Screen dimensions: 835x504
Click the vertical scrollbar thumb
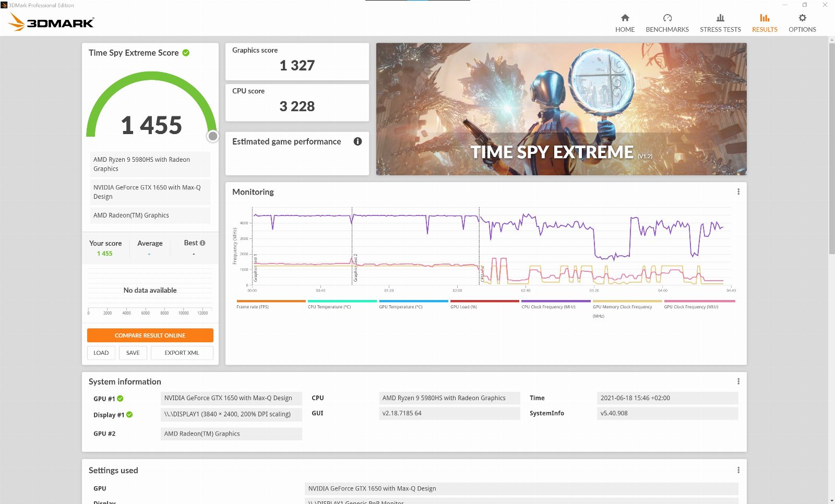tap(831, 149)
